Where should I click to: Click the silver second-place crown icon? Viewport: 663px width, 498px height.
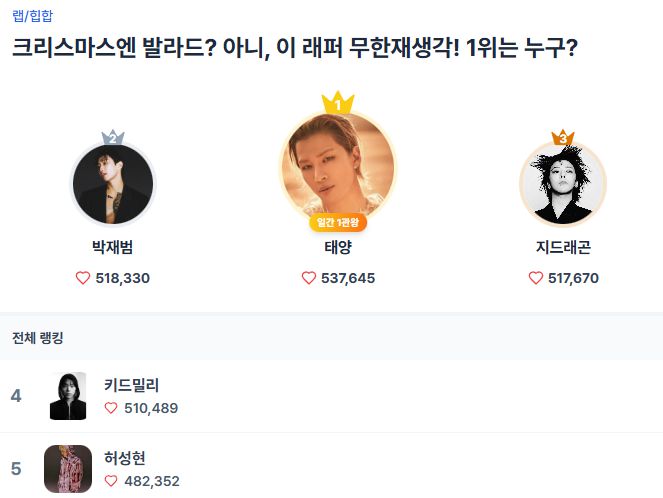click(x=113, y=137)
